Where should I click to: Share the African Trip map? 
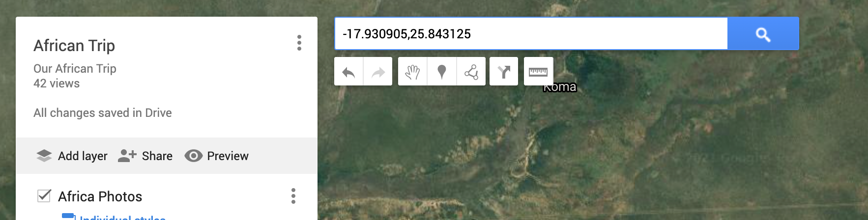pyautogui.click(x=145, y=156)
